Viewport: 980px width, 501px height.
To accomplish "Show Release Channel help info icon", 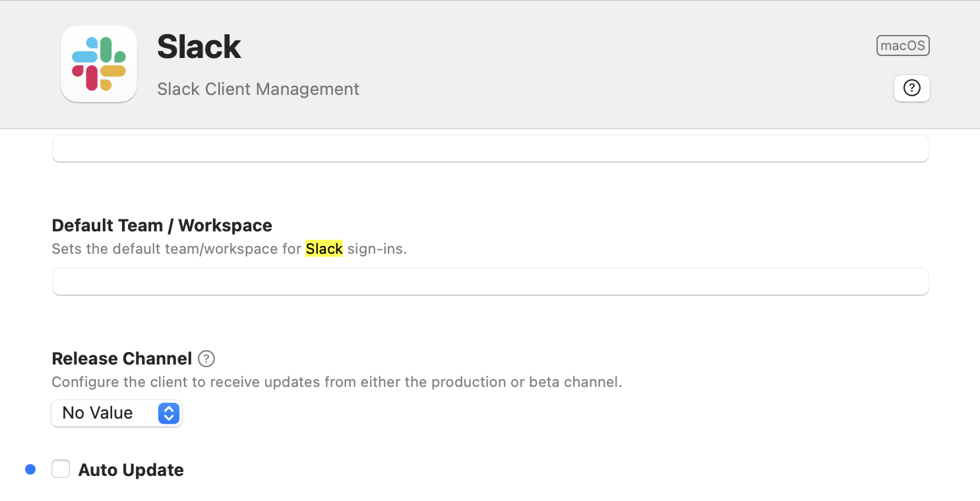I will click(207, 359).
